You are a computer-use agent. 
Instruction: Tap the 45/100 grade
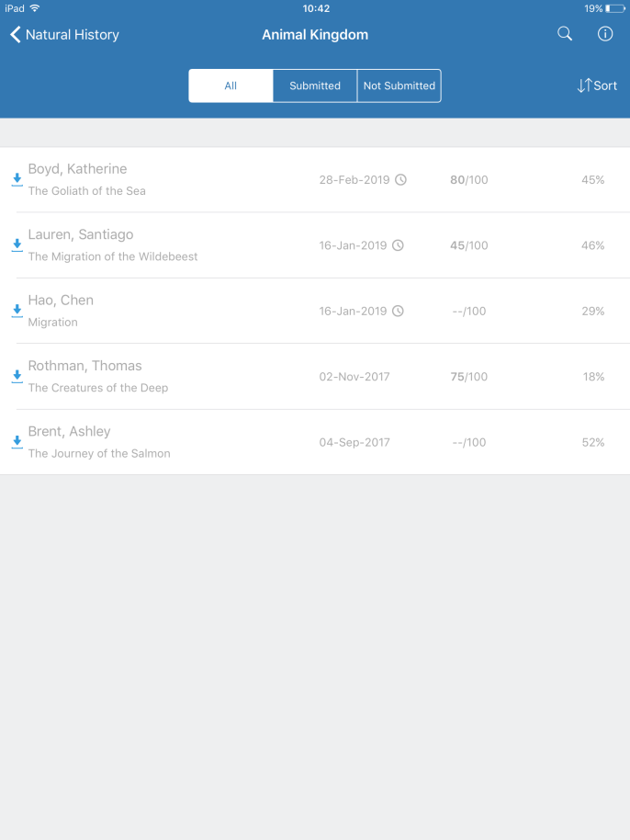click(469, 245)
